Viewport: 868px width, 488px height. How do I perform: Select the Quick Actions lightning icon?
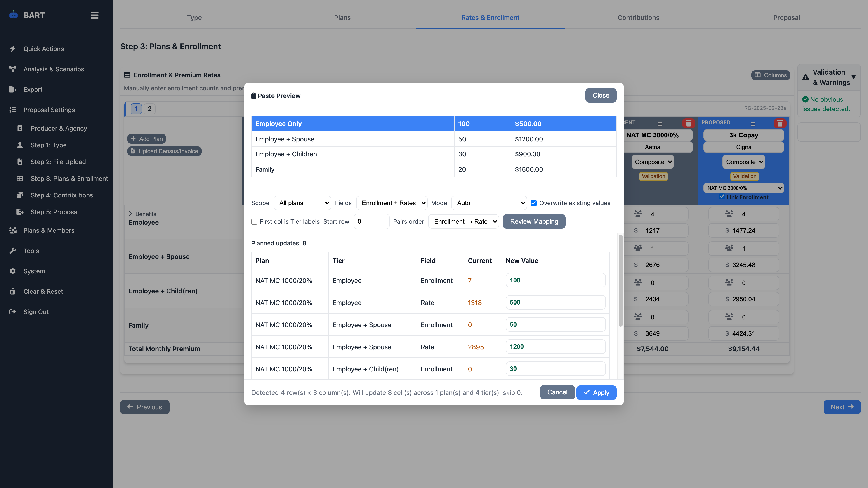13,49
